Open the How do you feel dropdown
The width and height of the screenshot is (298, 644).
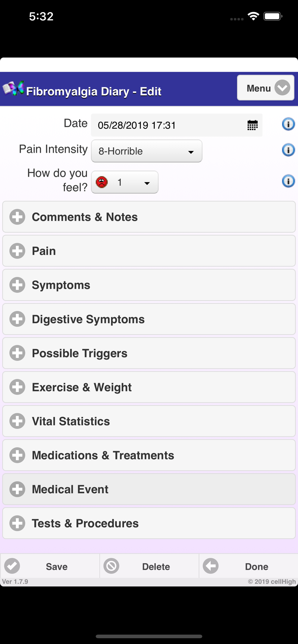click(125, 182)
